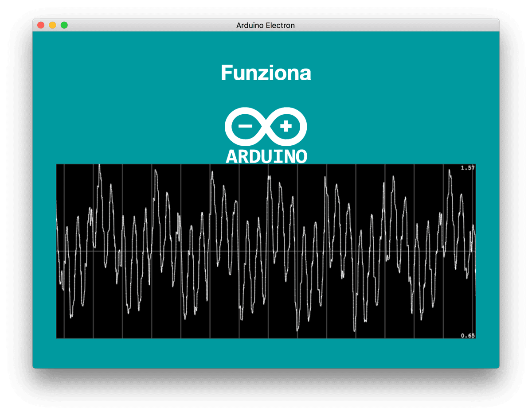This screenshot has width=532, height=415.
Task: Click the oscilloscope waveform chart
Action: 266,251
